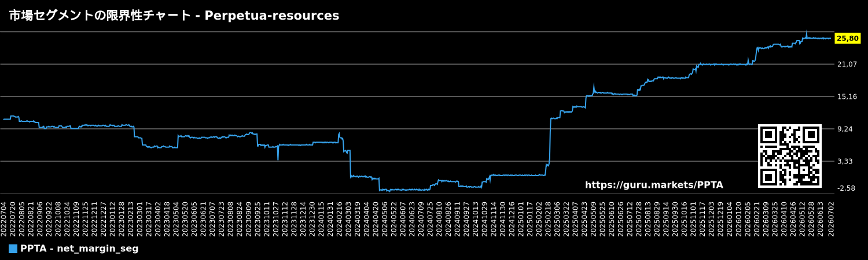Open the guru.markets/PPTA link
Screen dimensions: 868x260
pyautogui.click(x=654, y=185)
